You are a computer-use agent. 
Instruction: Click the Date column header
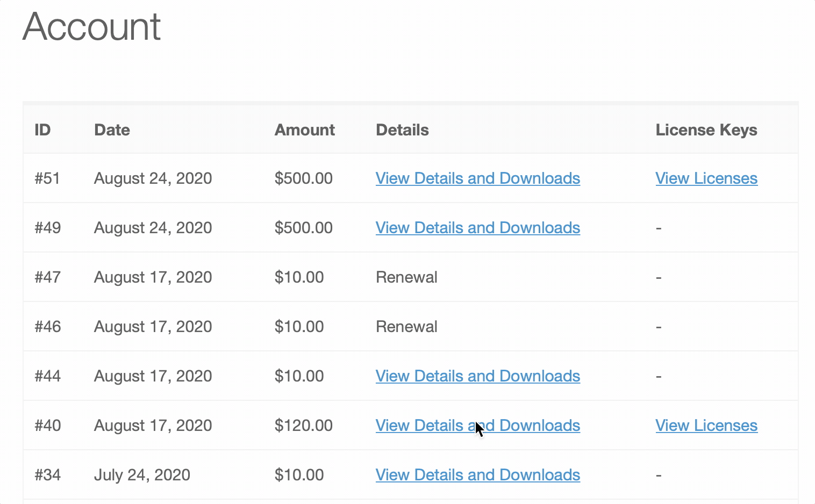(x=112, y=130)
